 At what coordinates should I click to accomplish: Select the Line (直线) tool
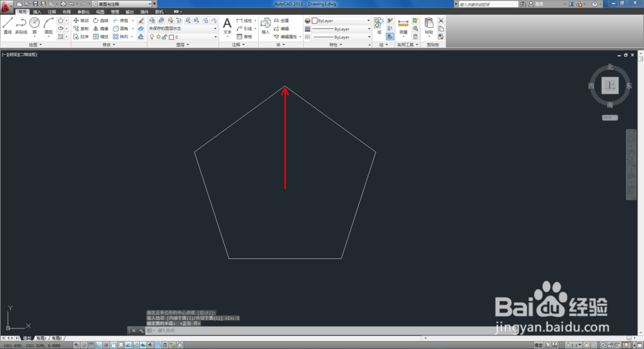click(x=8, y=26)
